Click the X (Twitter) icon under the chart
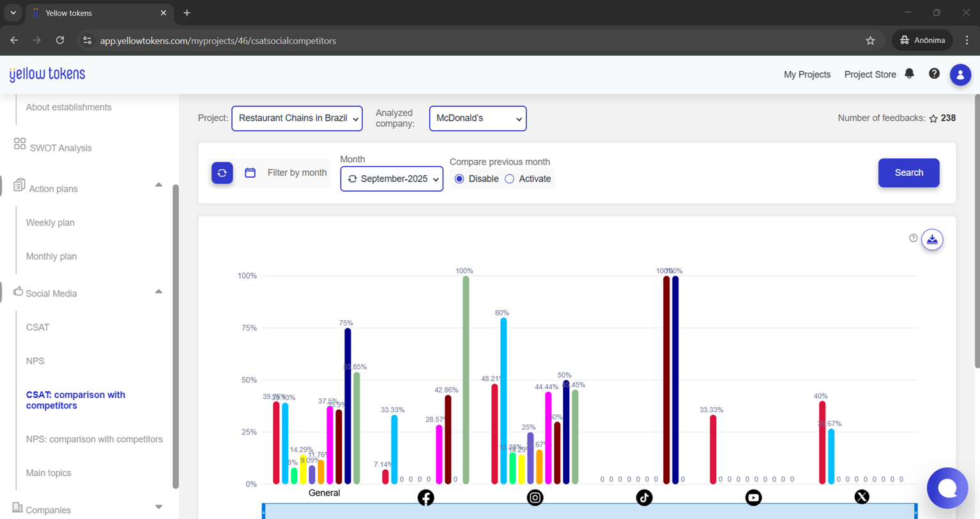Screen dimensions: 980x519 click(862, 497)
